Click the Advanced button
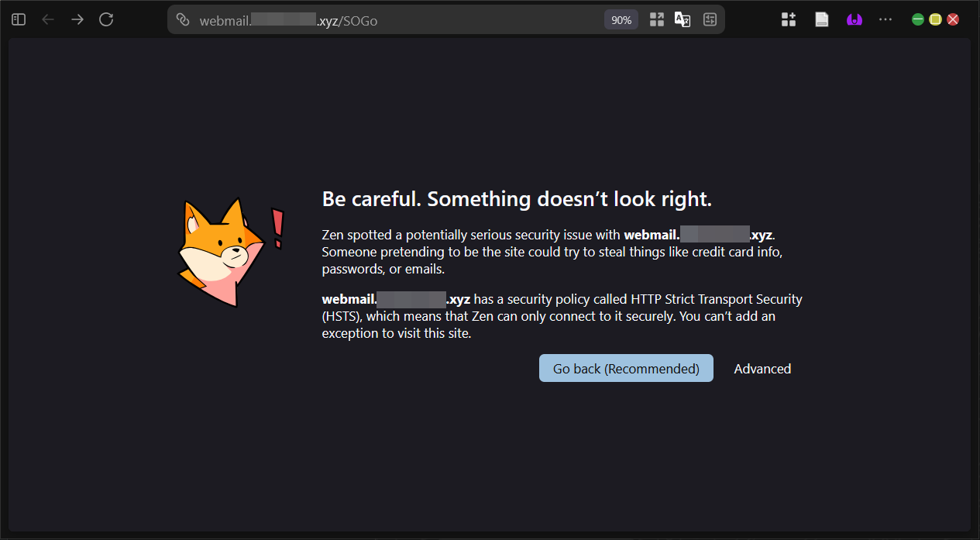 coord(762,369)
